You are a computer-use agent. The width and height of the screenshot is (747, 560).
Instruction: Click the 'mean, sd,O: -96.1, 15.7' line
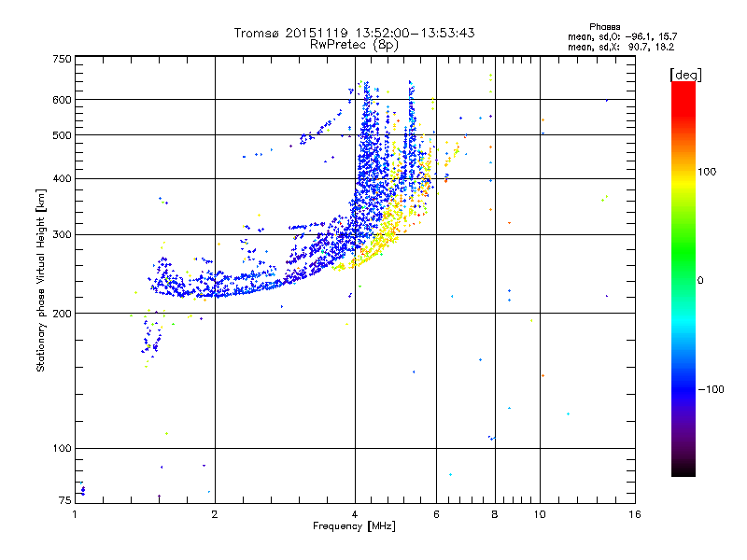tap(622, 36)
